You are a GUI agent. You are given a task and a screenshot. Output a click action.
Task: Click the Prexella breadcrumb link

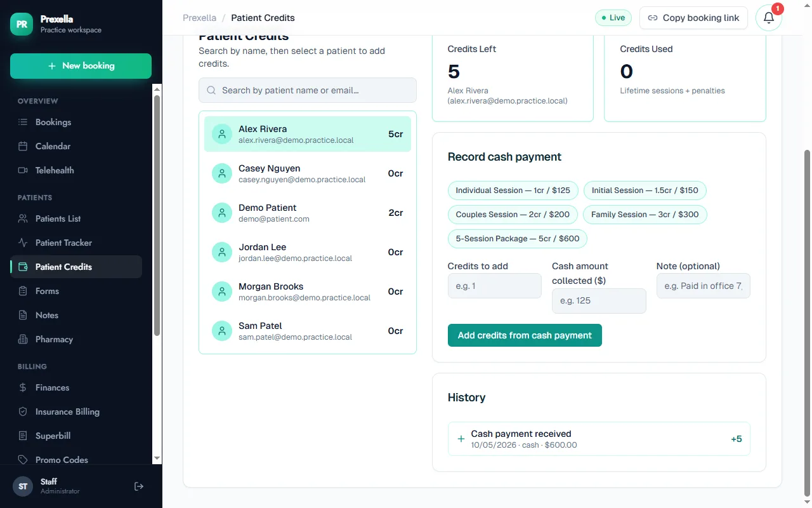(199, 18)
